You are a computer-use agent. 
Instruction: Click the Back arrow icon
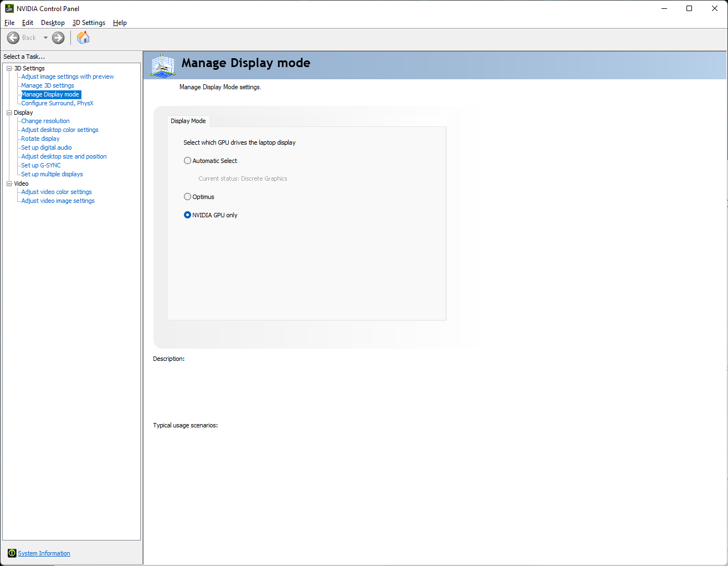(13, 38)
